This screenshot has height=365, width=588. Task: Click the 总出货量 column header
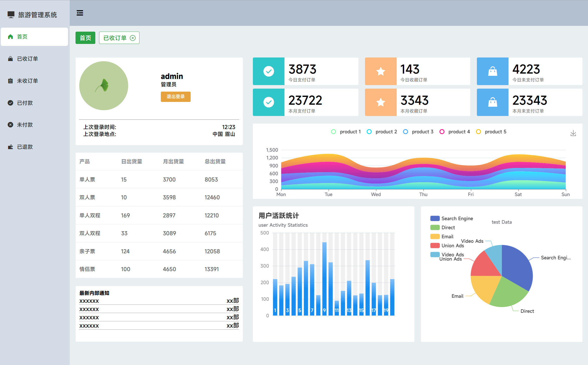[215, 161]
